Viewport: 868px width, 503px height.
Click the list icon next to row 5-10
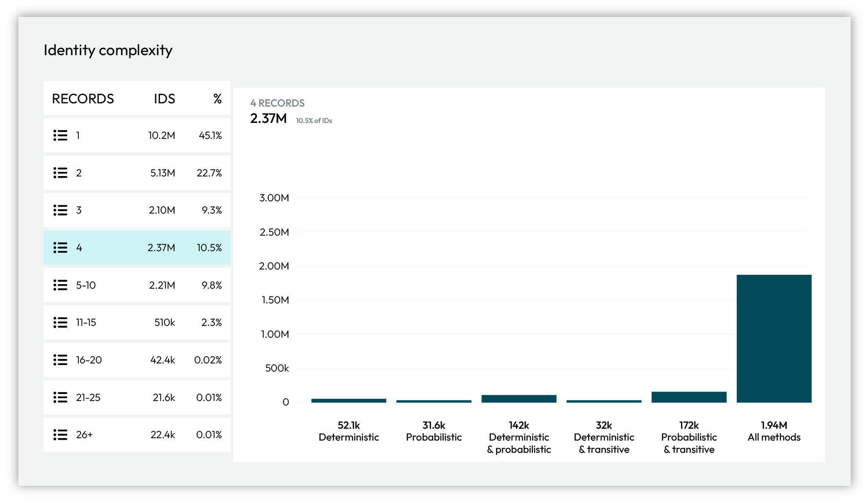(x=60, y=285)
